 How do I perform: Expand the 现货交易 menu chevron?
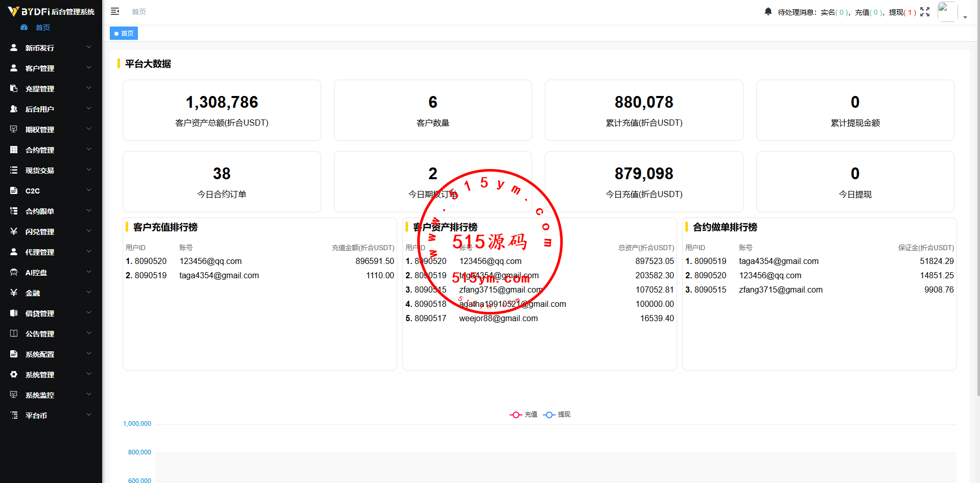(x=89, y=170)
